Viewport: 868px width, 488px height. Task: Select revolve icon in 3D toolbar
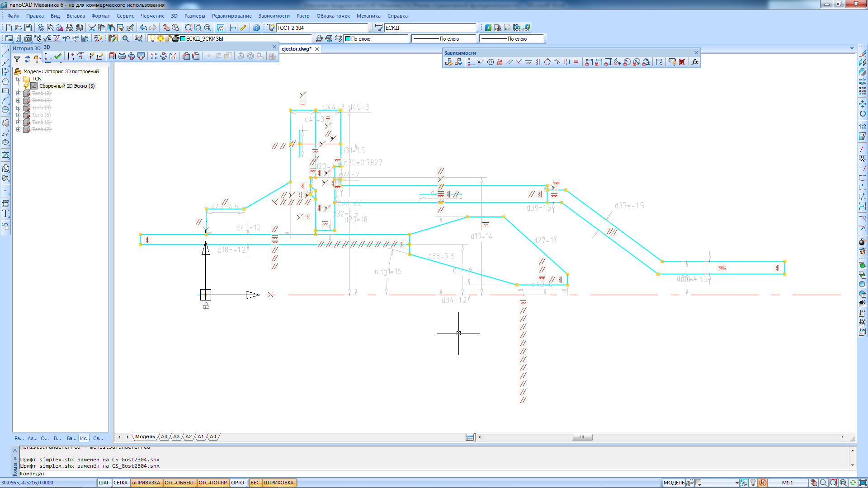pyautogui.click(x=122, y=56)
